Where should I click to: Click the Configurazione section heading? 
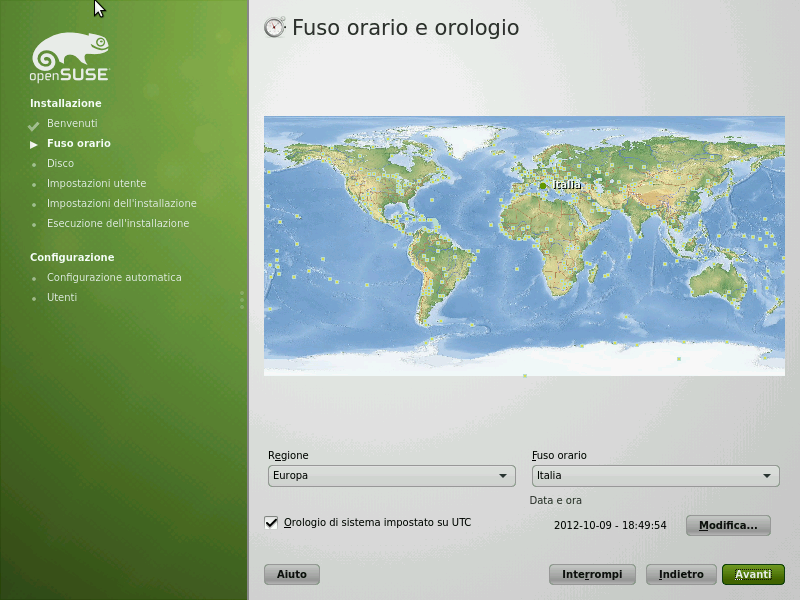tap(72, 257)
